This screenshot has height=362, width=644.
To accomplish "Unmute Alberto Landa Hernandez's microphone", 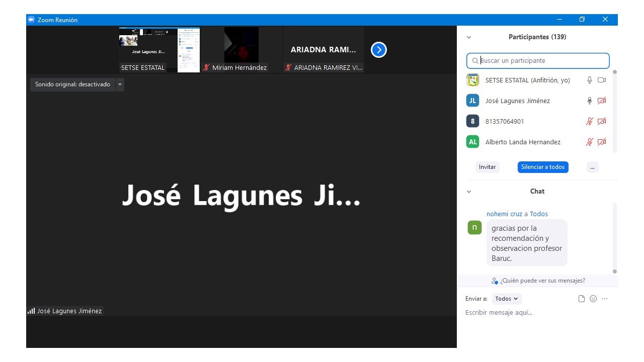I will [590, 142].
